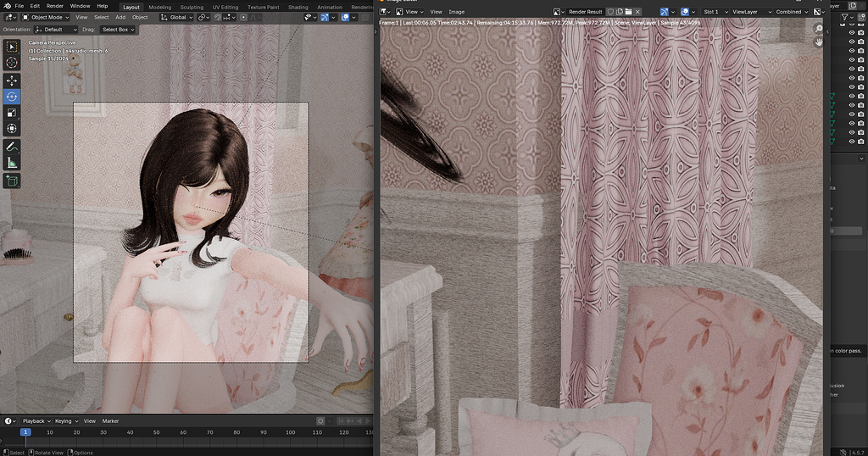Open the Global transform orientation dropdown
868x456 pixels.
pyautogui.click(x=176, y=17)
